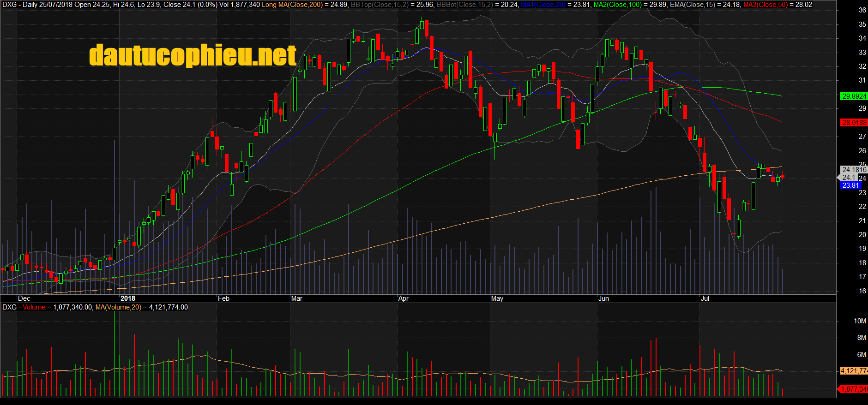Click the 23 price axis label

pos(862,193)
